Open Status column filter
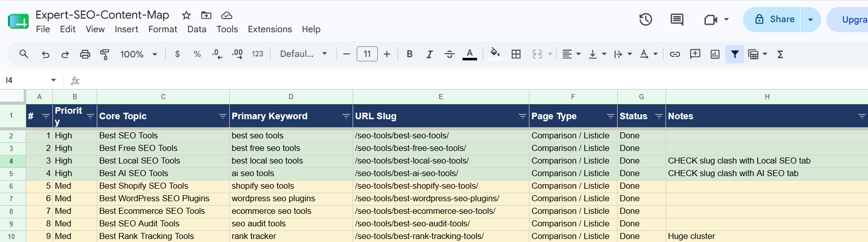 (658, 116)
